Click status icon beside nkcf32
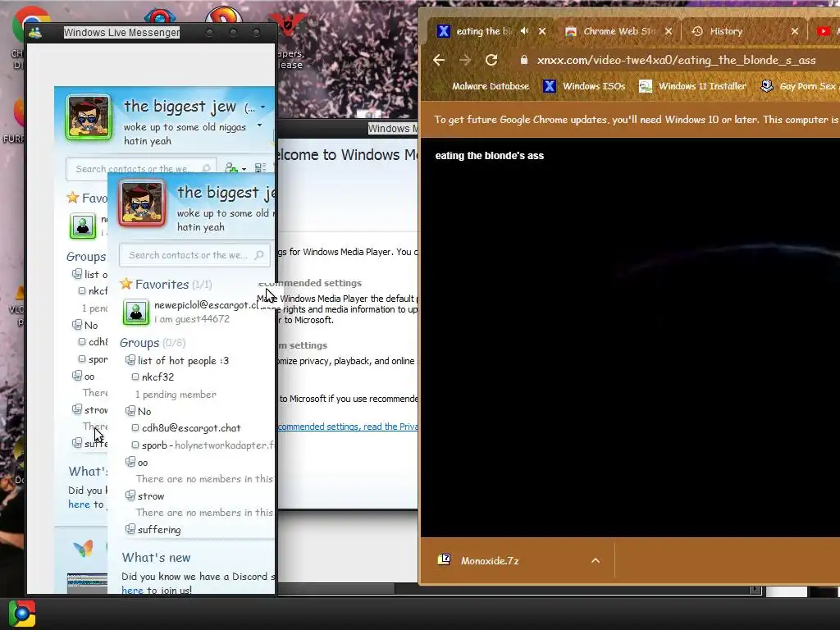The width and height of the screenshot is (840, 630). 135,377
